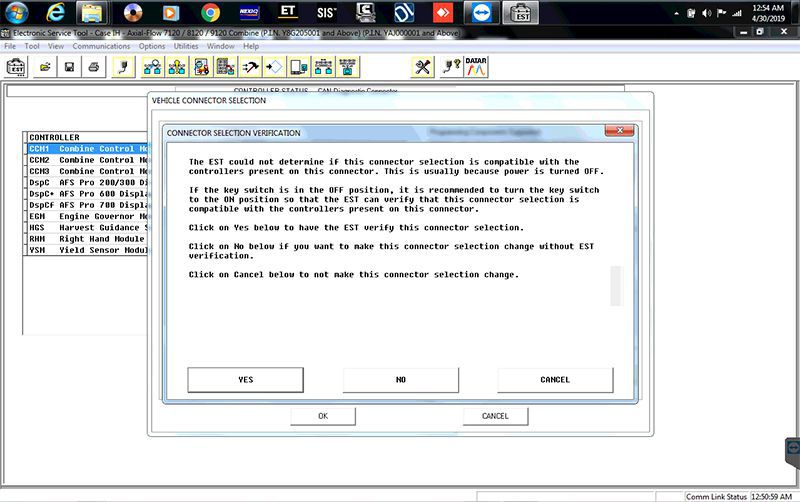Click the document with magnifier toolbar icon
Viewport: 800px width, 502px height.
[202, 67]
